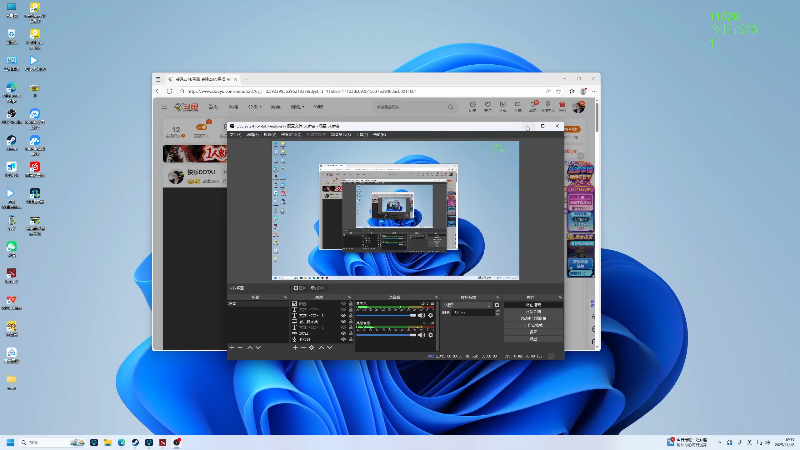Pop out the Scene Transitions dock via header icon

pyautogui.click(x=497, y=297)
